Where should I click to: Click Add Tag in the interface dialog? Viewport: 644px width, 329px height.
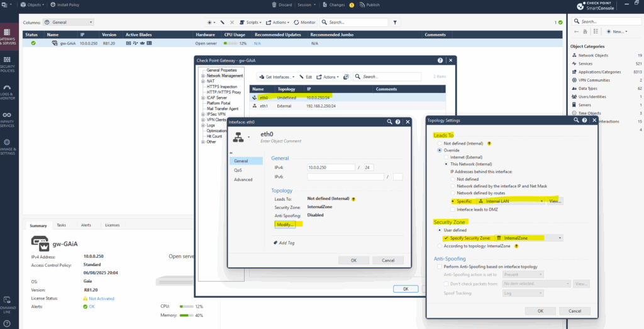284,243
